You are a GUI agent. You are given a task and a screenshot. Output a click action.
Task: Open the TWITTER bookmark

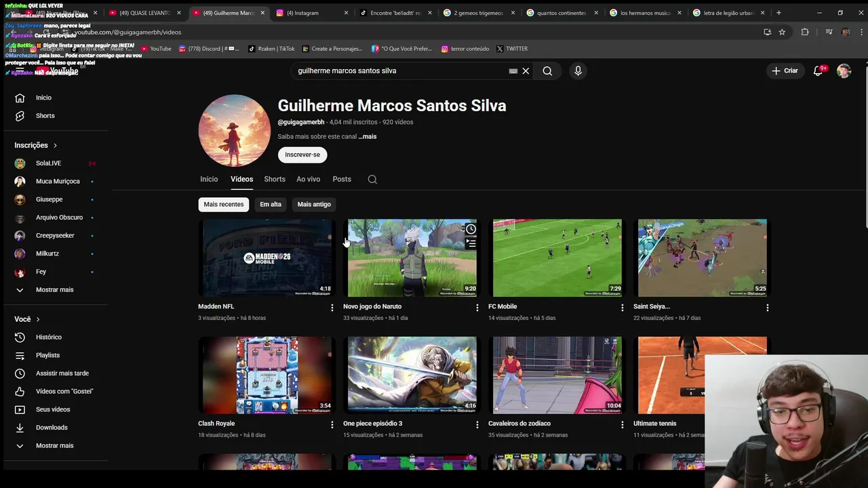coord(512,49)
